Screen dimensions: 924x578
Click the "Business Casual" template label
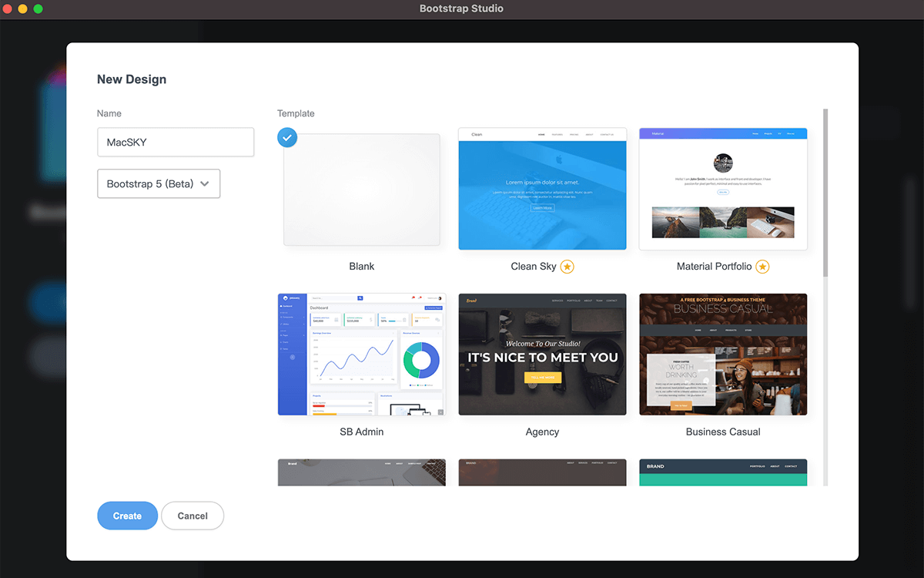click(x=723, y=432)
